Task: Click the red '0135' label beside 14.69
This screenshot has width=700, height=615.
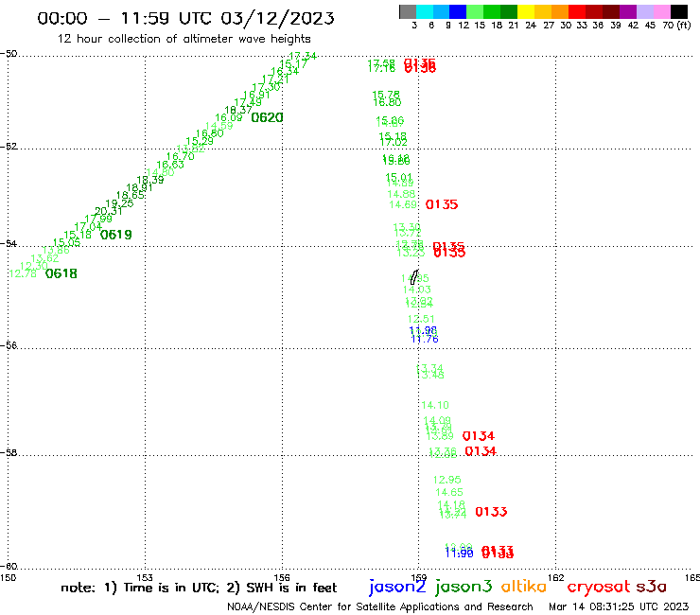Action: tap(442, 205)
